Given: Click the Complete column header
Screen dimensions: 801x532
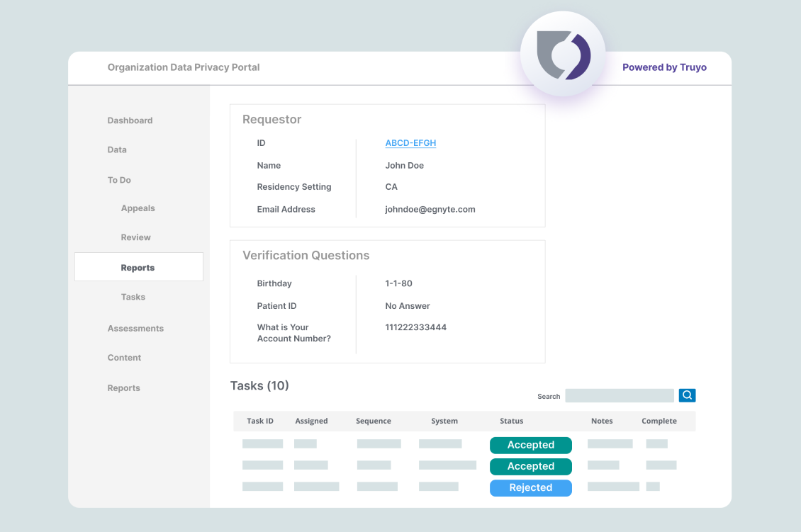Looking at the screenshot, I should pyautogui.click(x=659, y=421).
